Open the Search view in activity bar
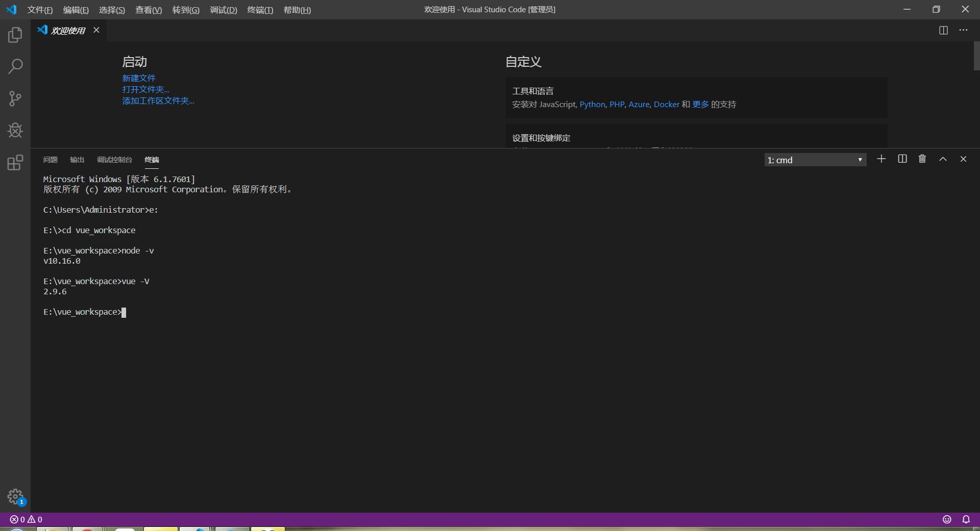The image size is (980, 531). coord(15,66)
